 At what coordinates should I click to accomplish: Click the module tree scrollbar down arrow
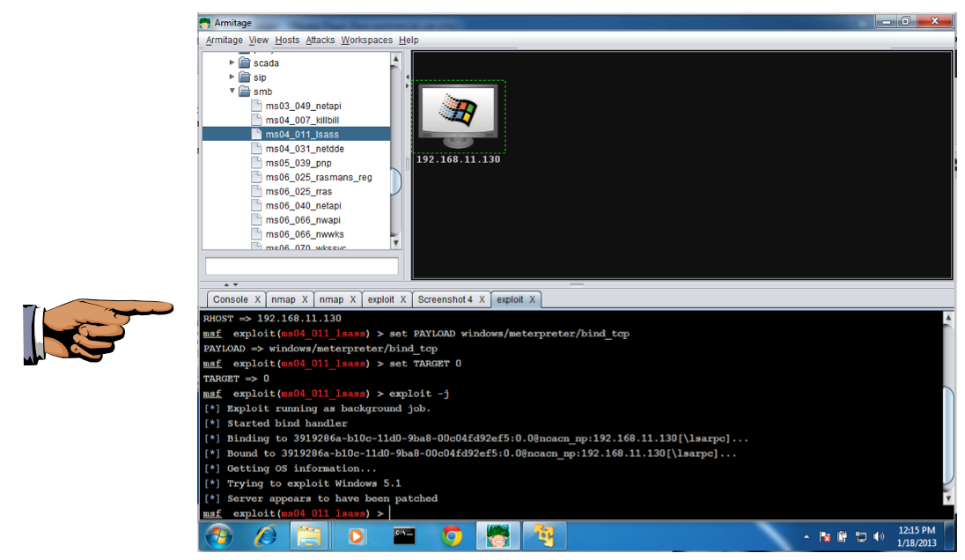click(x=395, y=243)
